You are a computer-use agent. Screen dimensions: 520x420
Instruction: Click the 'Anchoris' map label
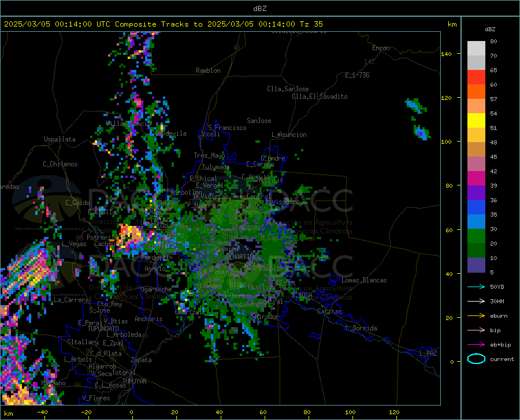(x=148, y=319)
